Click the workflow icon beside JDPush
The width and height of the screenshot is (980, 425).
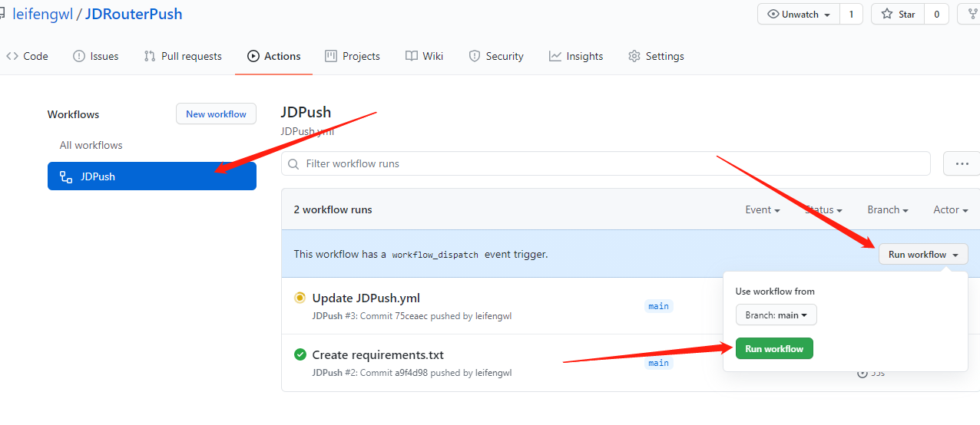point(66,176)
